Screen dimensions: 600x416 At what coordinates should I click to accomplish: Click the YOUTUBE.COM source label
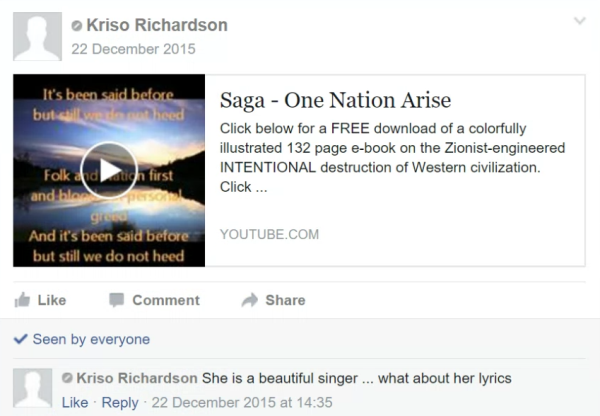269,234
